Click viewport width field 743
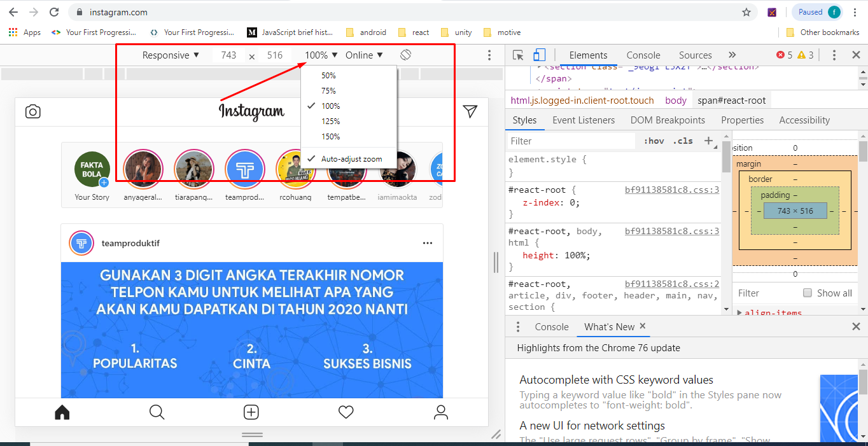Screen dimensions: 868x446 pos(229,55)
